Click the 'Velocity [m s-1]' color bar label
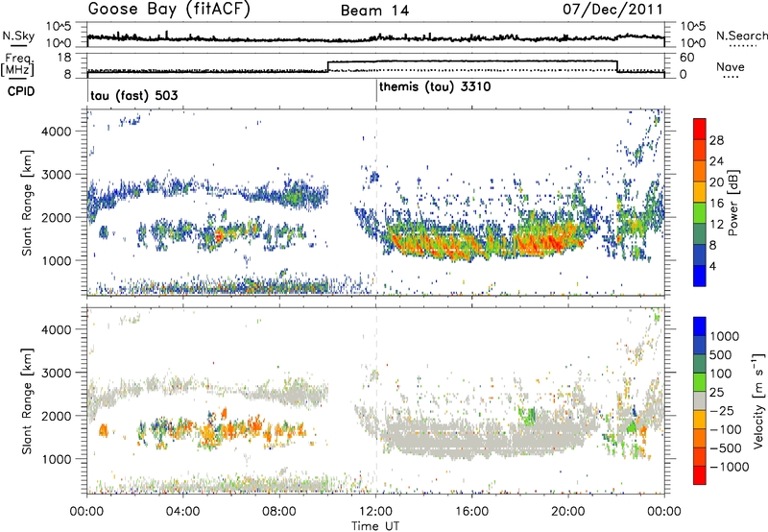768x532 pixels. click(758, 400)
